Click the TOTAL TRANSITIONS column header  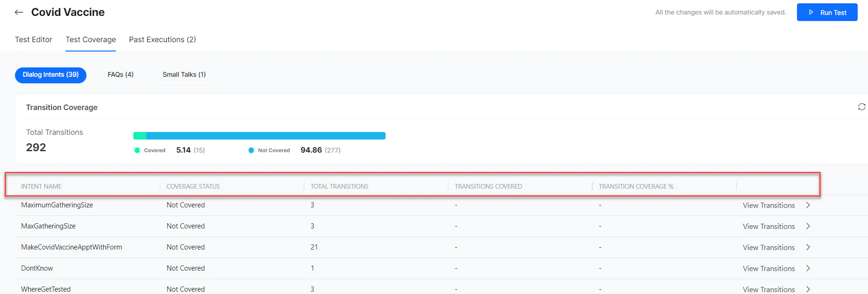tap(339, 186)
